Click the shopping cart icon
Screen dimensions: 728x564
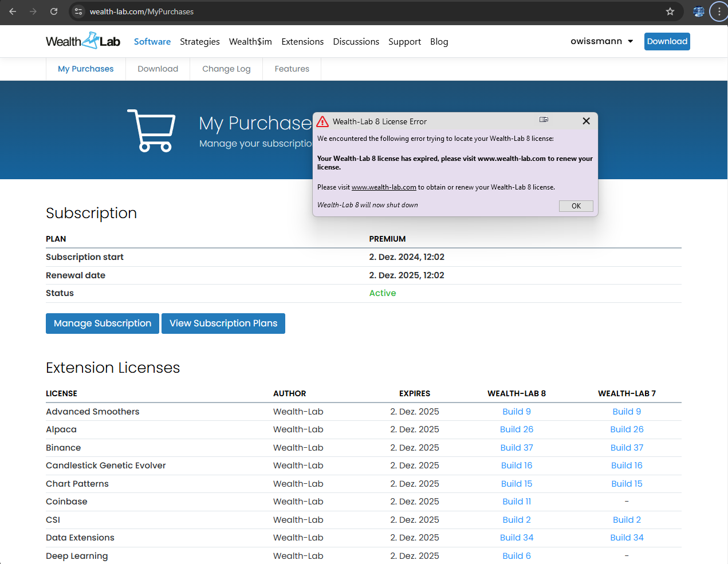point(152,131)
